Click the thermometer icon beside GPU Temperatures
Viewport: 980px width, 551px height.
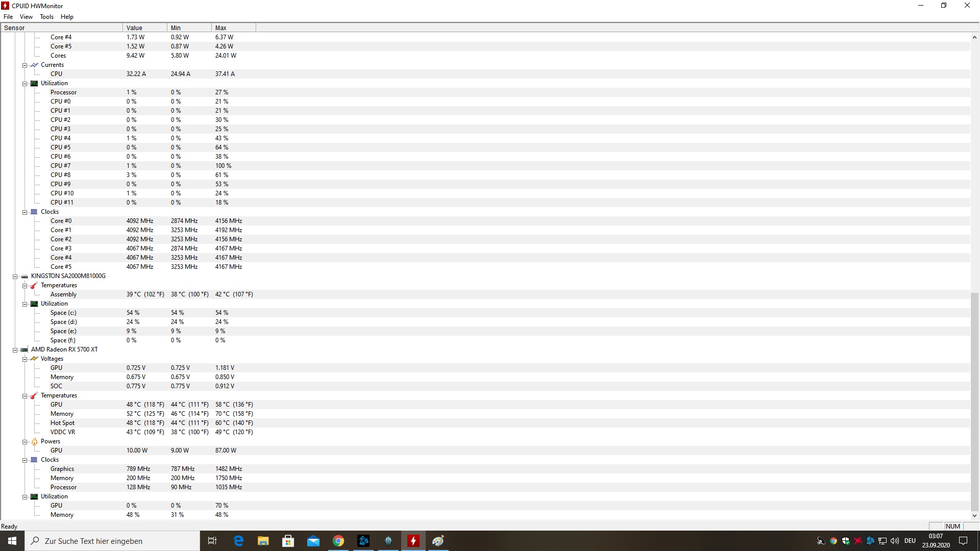tap(34, 395)
